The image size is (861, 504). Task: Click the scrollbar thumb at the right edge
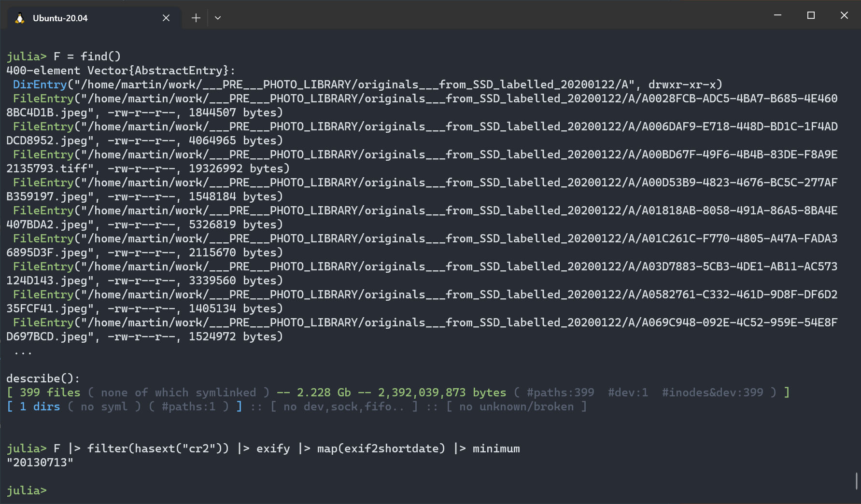coord(857,481)
